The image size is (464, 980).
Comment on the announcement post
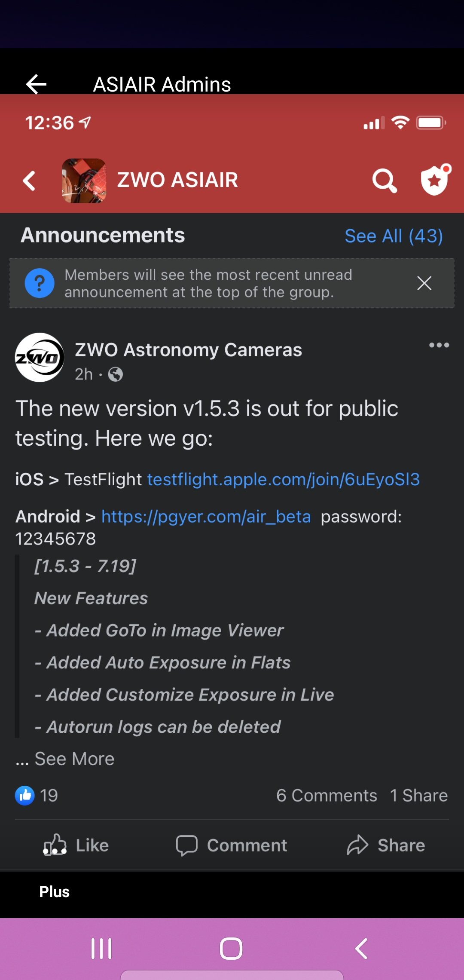point(232,845)
